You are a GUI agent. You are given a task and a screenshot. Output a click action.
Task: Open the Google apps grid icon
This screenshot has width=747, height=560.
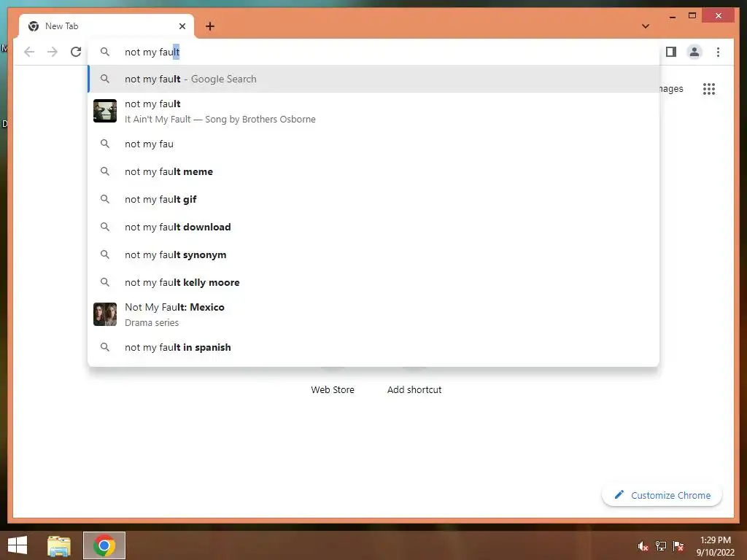pyautogui.click(x=709, y=88)
